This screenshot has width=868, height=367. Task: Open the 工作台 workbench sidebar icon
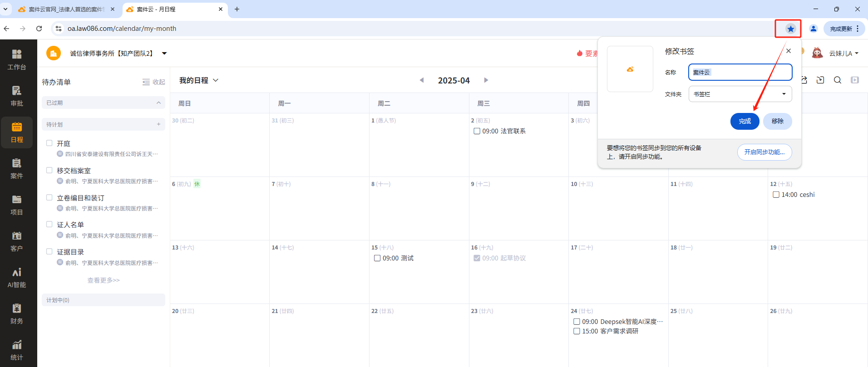point(17,59)
